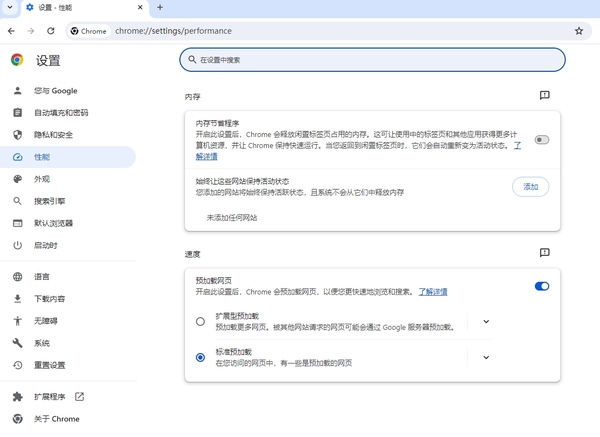Open 关于 Chrome page

pyautogui.click(x=56, y=418)
